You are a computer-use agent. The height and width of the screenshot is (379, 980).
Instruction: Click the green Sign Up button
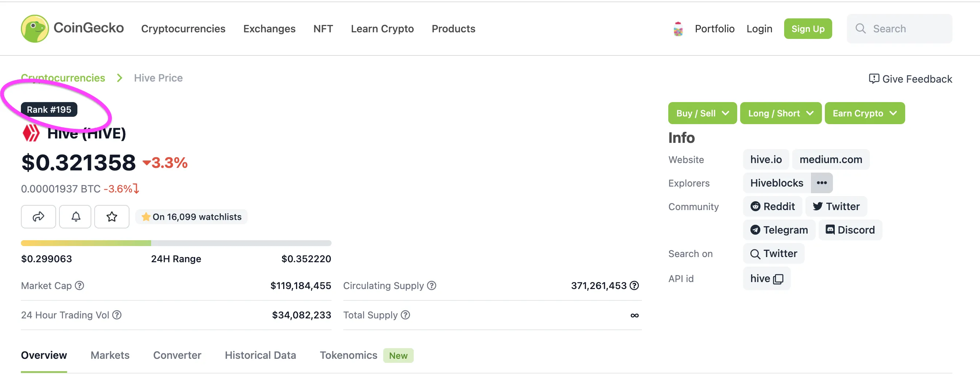pyautogui.click(x=808, y=29)
